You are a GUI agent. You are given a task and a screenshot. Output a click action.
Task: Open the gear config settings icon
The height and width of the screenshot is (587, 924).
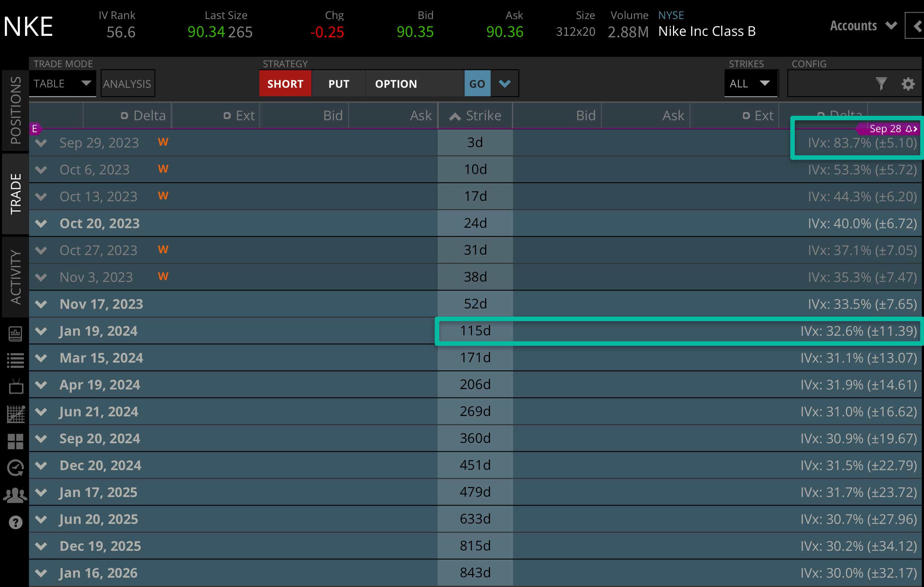908,84
